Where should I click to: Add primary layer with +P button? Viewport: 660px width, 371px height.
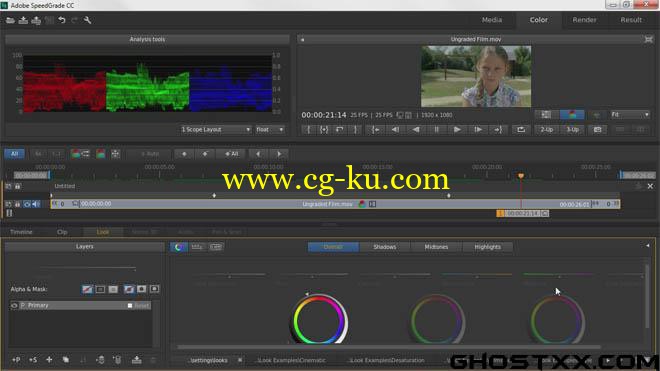16,360
